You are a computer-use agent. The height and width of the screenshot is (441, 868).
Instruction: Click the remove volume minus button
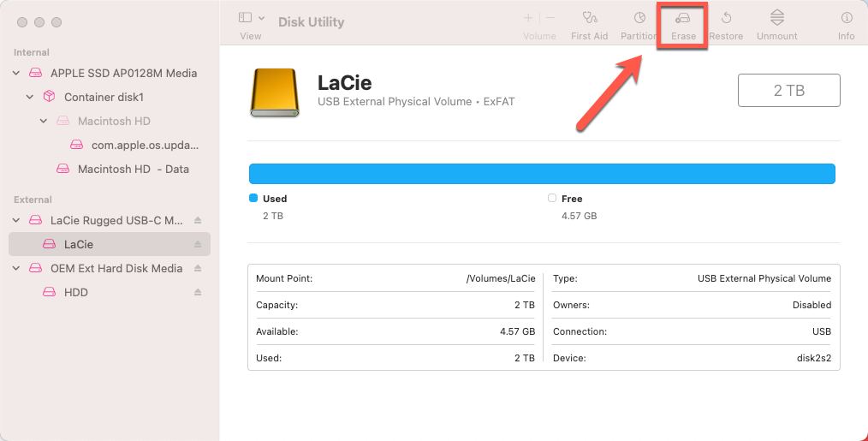[x=550, y=18]
